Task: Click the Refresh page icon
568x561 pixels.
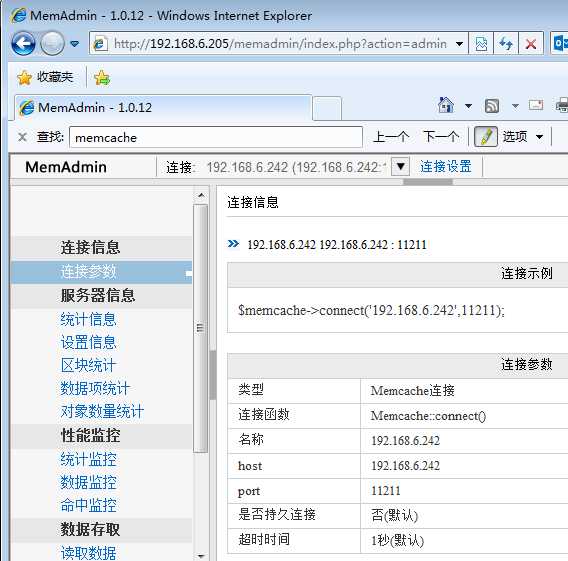Action: coord(506,44)
